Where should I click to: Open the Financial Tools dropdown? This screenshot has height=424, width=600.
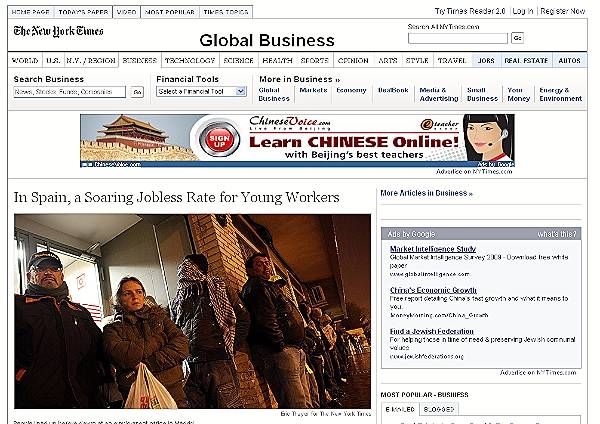[x=201, y=92]
